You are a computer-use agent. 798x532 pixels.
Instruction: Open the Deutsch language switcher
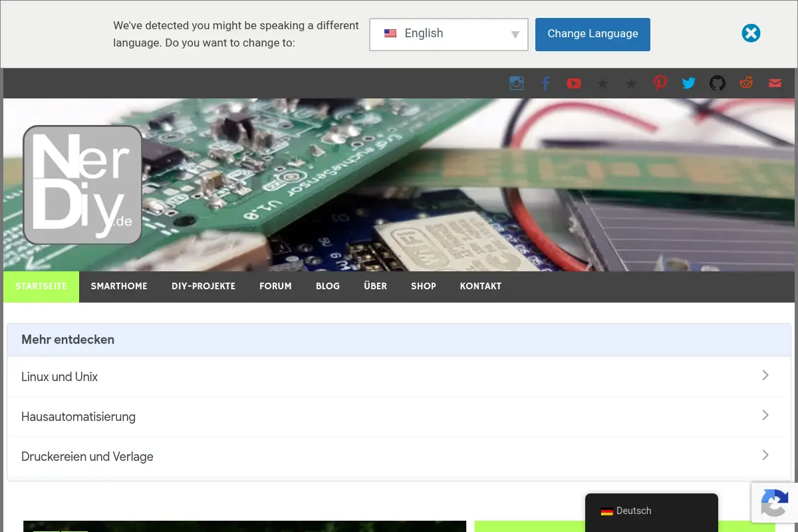click(652, 511)
